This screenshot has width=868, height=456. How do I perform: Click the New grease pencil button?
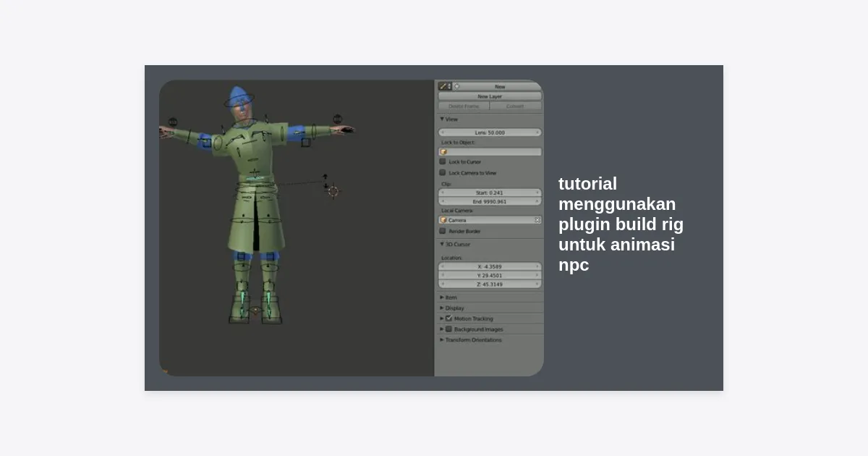click(500, 86)
